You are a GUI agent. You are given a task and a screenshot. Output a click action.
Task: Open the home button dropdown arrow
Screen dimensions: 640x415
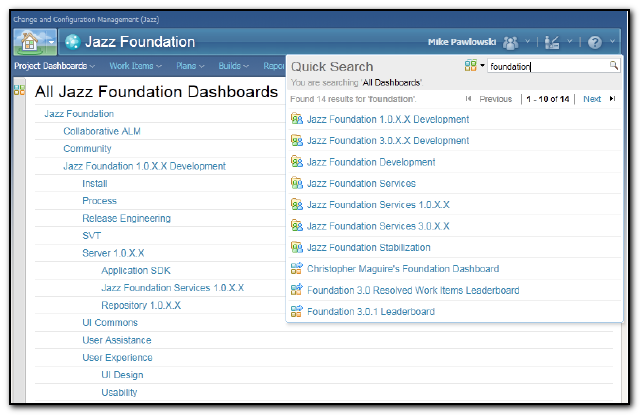tap(51, 42)
